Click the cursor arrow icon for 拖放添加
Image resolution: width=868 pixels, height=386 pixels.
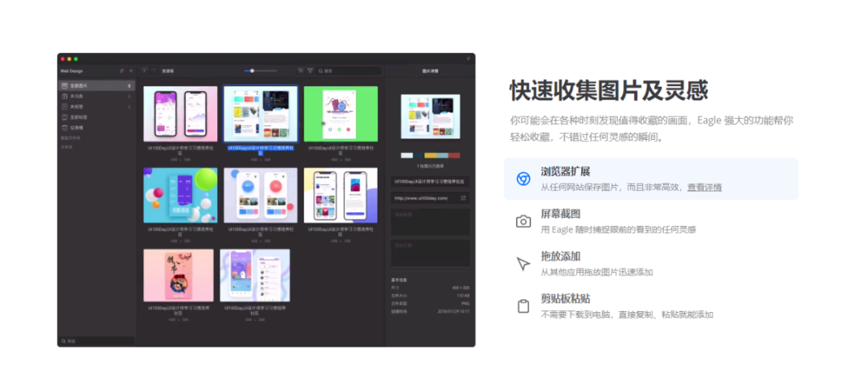coord(523,264)
